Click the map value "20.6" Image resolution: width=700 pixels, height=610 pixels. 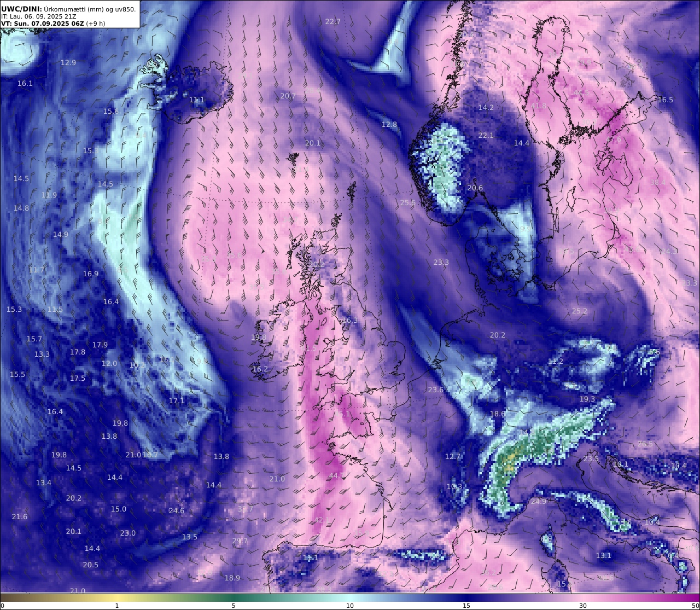[x=475, y=188]
